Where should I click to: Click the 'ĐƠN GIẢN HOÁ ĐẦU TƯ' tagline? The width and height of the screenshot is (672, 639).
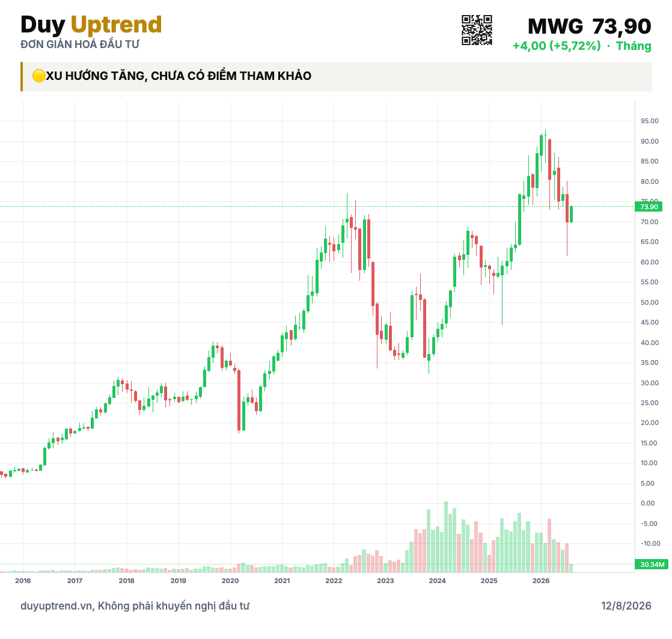[80, 44]
